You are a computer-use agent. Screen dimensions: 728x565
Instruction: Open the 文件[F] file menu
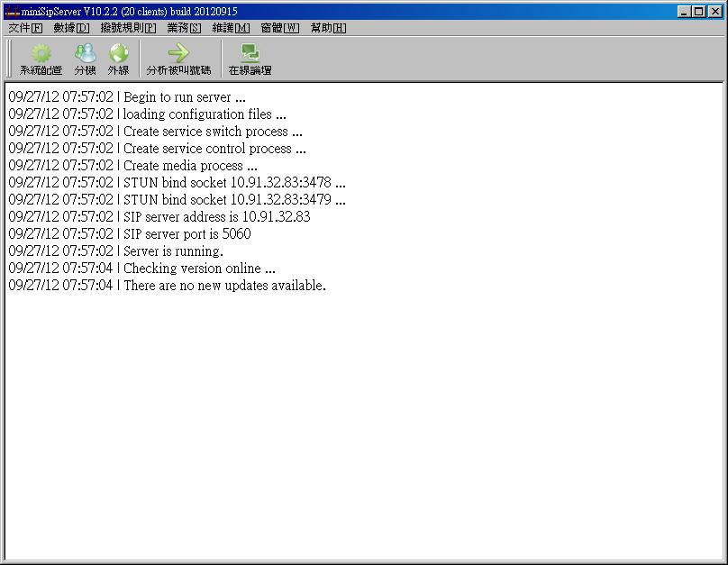point(25,28)
